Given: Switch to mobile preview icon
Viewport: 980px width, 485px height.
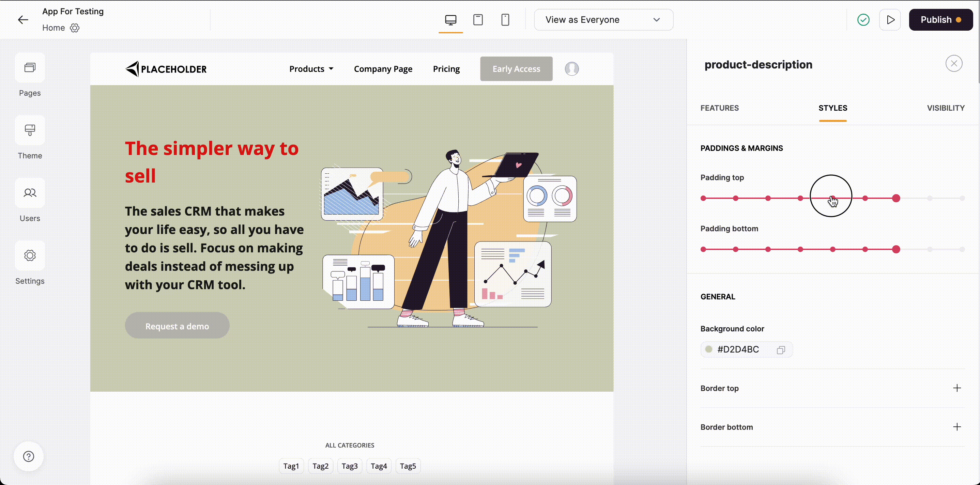Looking at the screenshot, I should click(x=505, y=20).
